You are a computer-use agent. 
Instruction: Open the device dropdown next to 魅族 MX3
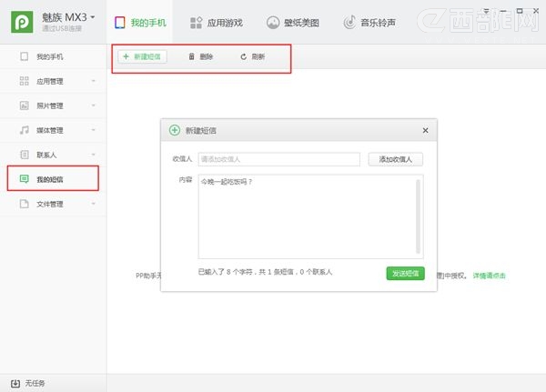(x=93, y=16)
